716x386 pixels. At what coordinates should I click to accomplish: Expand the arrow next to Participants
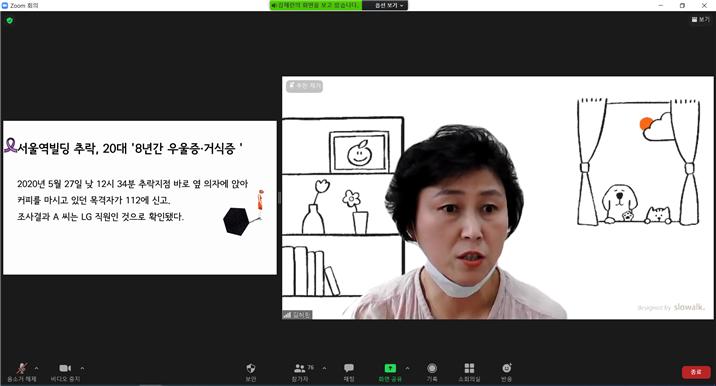click(x=324, y=368)
